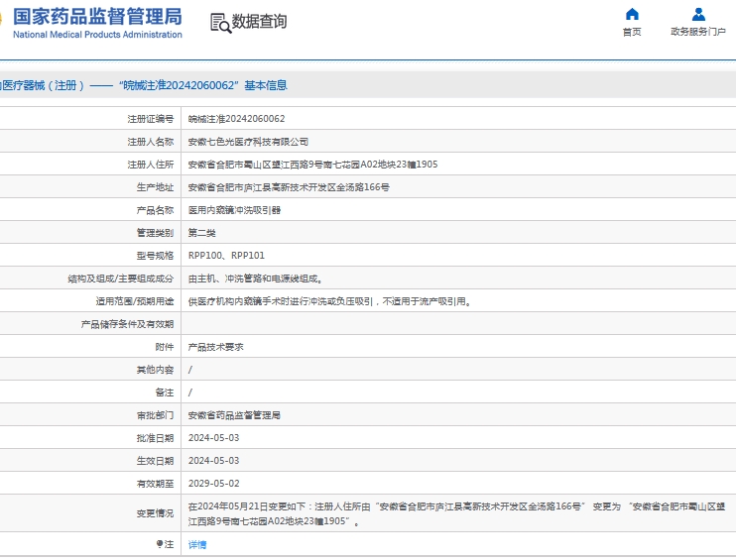The height and width of the screenshot is (560, 736).
Task: Click the registrant address value ending 23幢1905
Action: coord(312,165)
